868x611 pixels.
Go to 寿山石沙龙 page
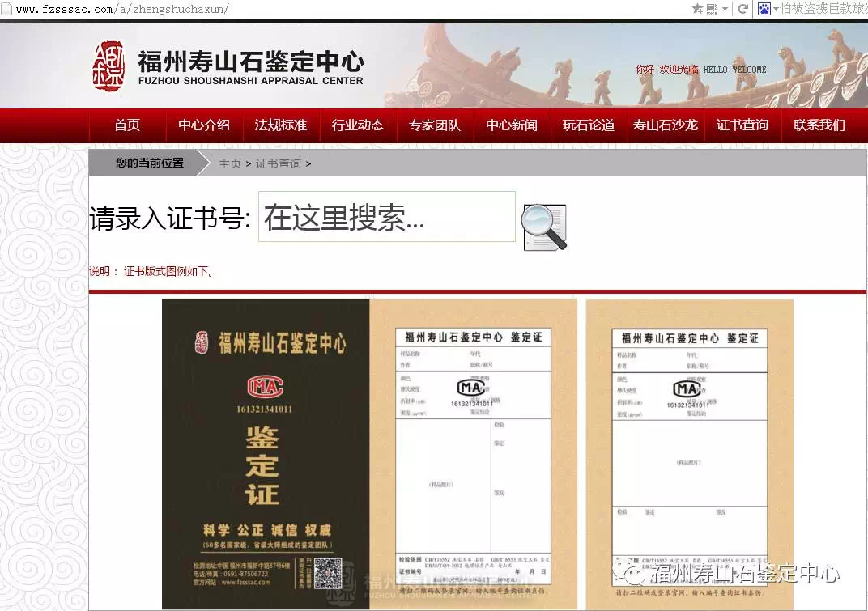point(666,125)
